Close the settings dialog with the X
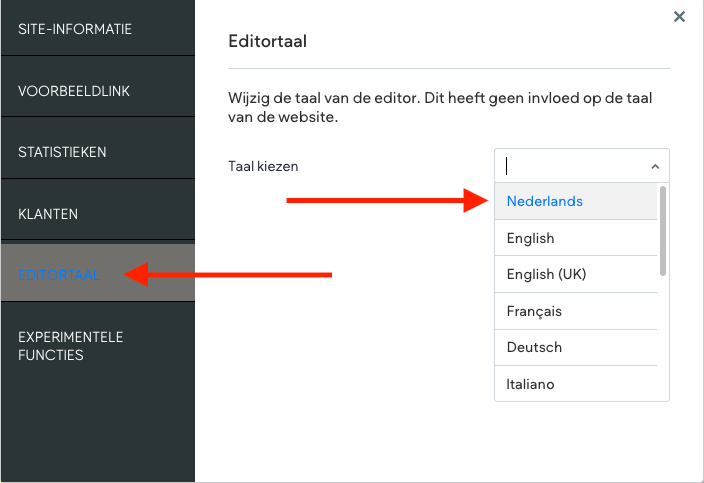This screenshot has width=704, height=483. (x=679, y=16)
